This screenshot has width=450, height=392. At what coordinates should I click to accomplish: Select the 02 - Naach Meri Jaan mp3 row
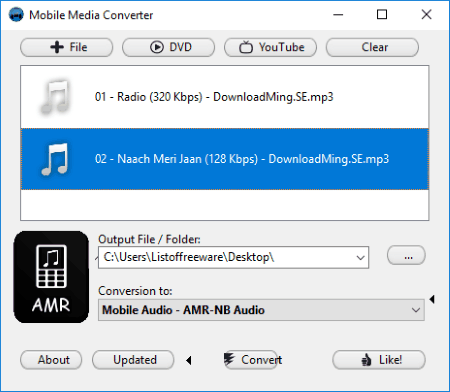(x=225, y=159)
